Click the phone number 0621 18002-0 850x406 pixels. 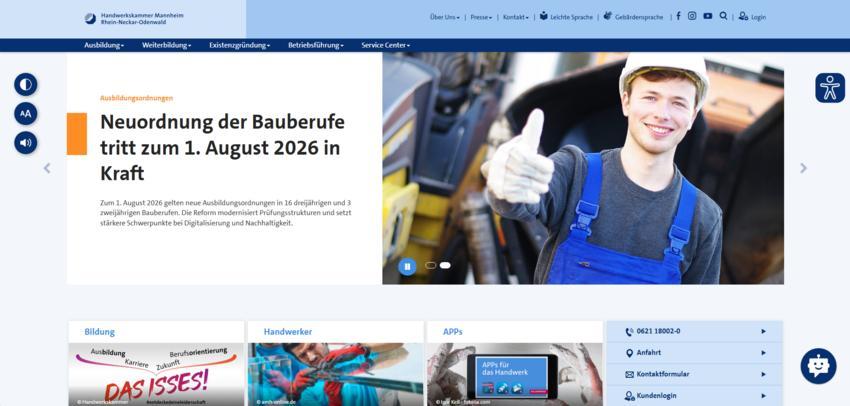pos(658,331)
